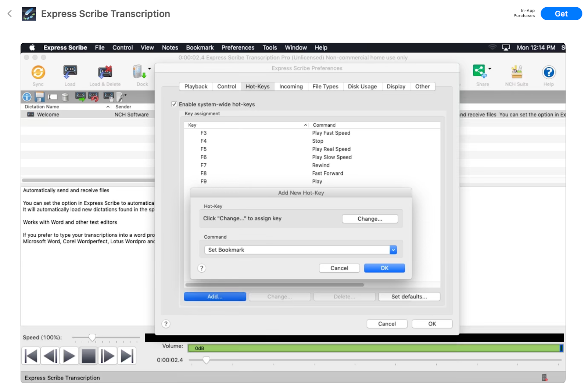The width and height of the screenshot is (588, 392).
Task: Click the playback position slider handle
Action: tap(207, 360)
